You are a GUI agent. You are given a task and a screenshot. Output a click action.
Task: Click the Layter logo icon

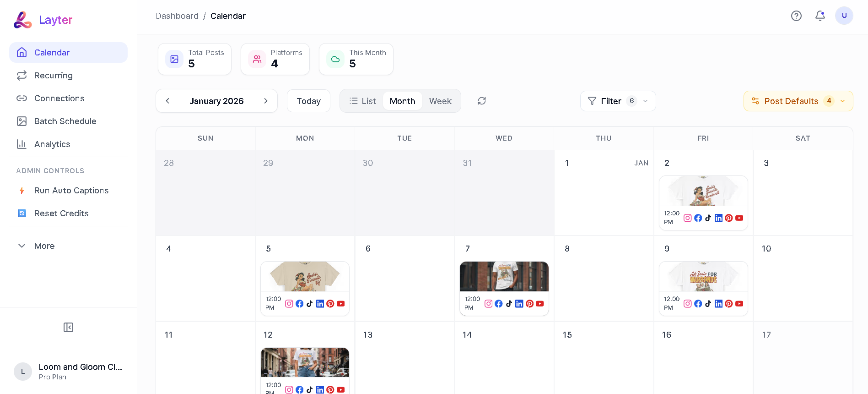22,20
